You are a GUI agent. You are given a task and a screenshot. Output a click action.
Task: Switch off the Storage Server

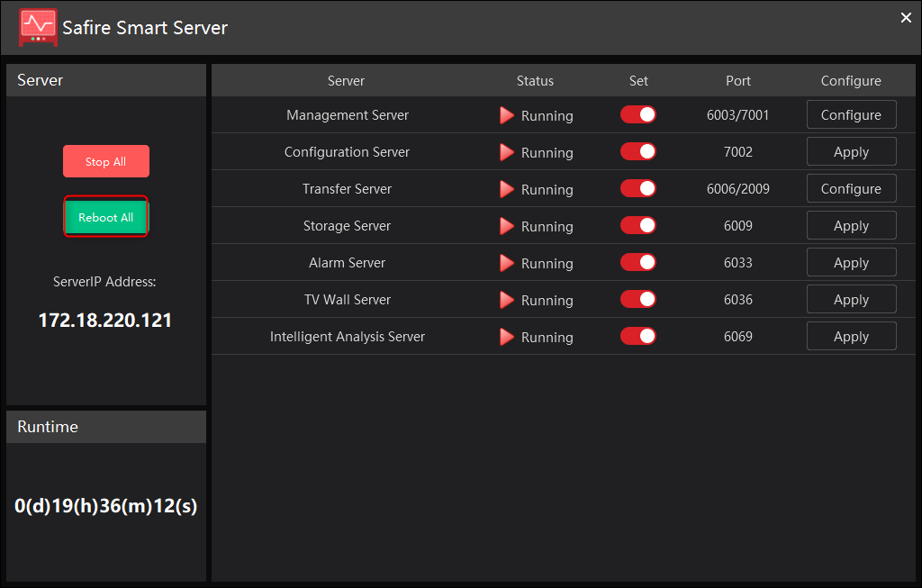[638, 225]
